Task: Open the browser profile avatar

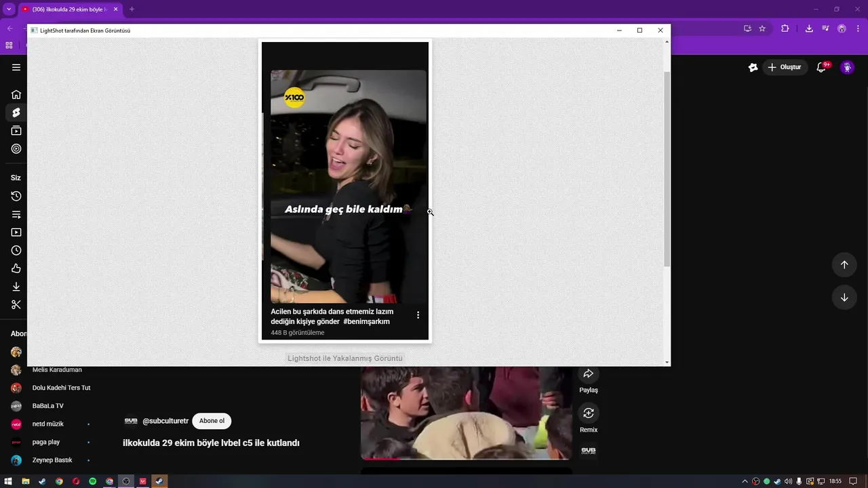Action: click(x=842, y=28)
